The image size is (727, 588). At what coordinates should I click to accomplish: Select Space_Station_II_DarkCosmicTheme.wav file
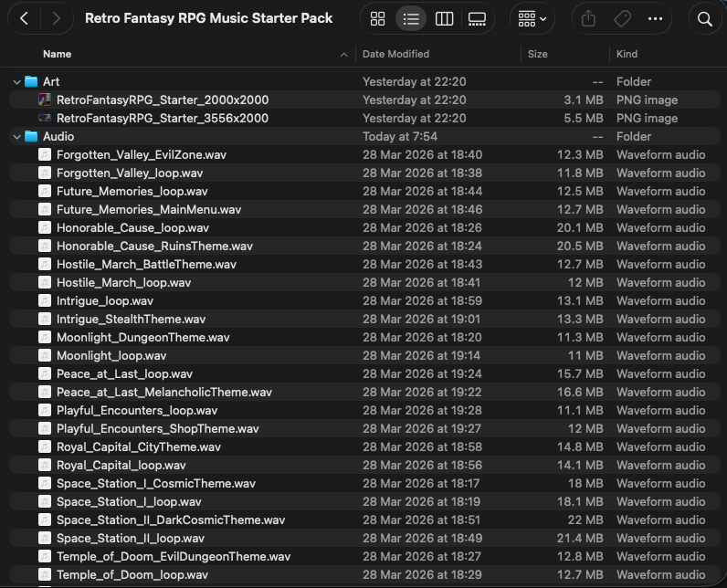coord(170,520)
